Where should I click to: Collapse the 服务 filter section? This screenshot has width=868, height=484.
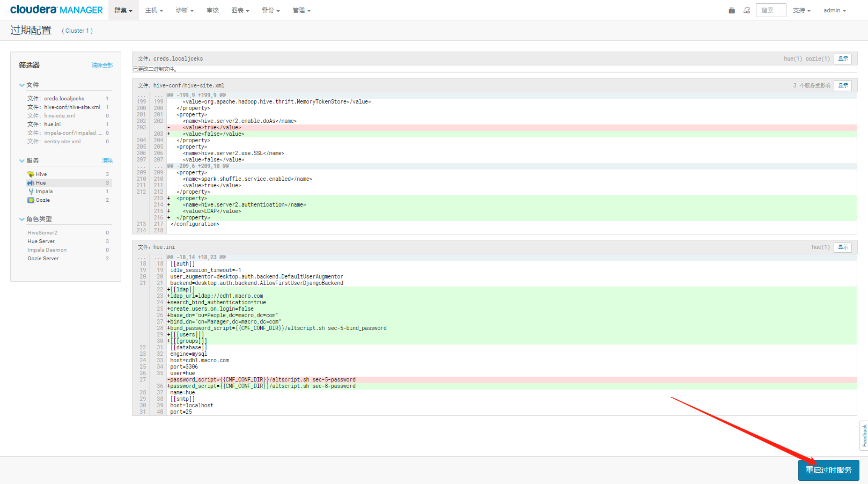[x=30, y=160]
